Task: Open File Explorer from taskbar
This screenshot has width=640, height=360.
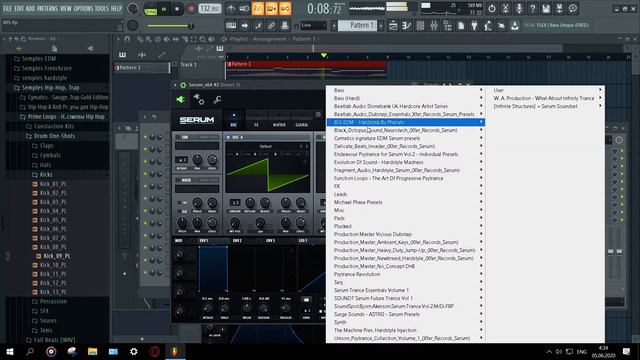Action: tap(93, 351)
